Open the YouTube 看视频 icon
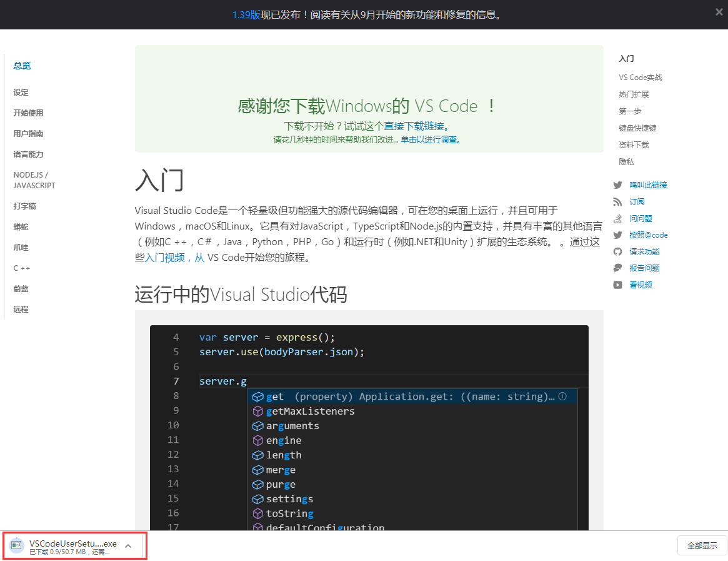The image size is (728, 561). coord(618,285)
